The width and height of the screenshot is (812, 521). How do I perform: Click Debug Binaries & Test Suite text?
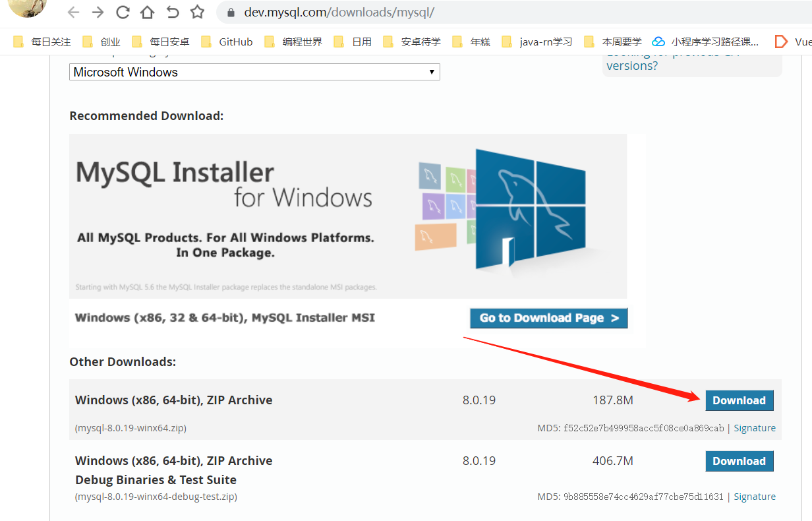tap(156, 479)
